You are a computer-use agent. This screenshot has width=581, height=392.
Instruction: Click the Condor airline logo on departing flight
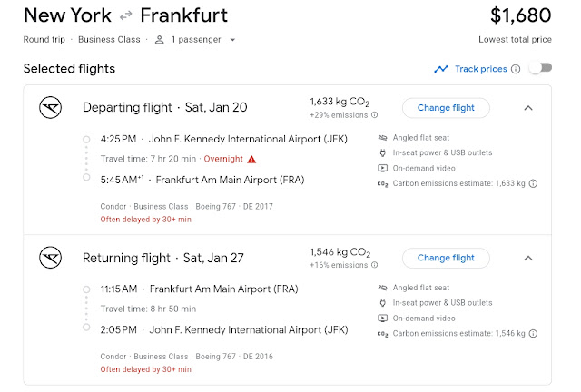tap(50, 108)
